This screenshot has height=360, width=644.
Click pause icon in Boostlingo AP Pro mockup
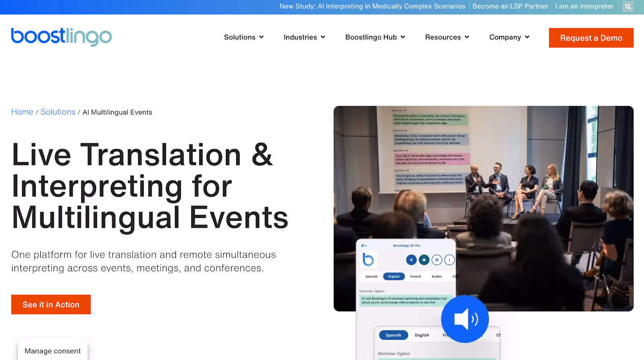411,260
